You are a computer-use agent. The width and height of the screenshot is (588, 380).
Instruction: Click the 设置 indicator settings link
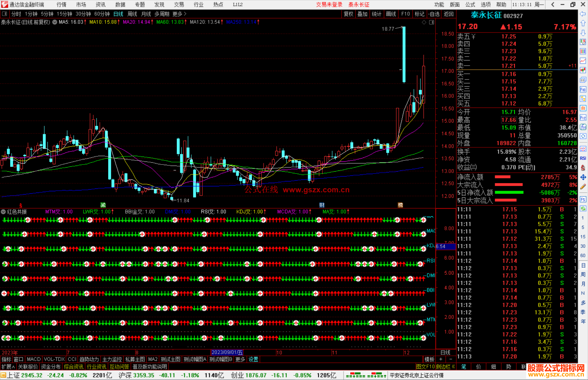pos(253,359)
